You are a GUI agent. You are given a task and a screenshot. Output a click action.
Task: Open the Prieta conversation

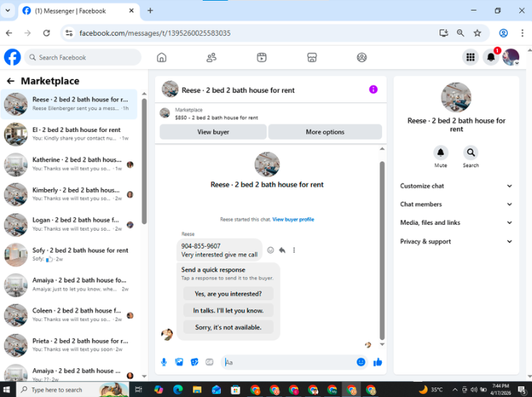click(x=69, y=345)
